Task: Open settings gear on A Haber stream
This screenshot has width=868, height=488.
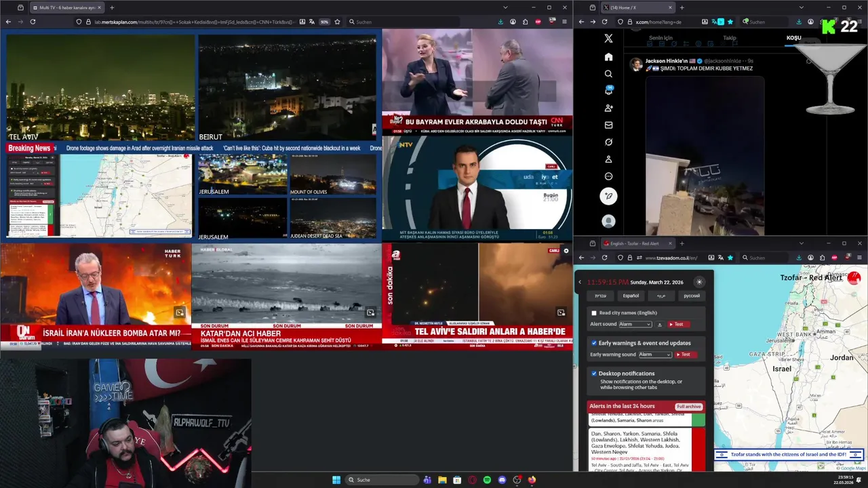Action: (566, 251)
